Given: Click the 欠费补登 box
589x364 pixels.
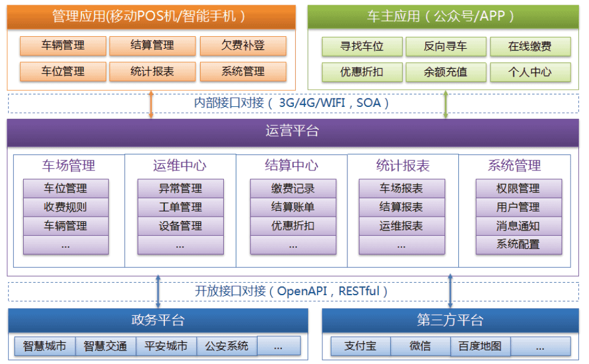Looking at the screenshot, I should click(243, 46).
